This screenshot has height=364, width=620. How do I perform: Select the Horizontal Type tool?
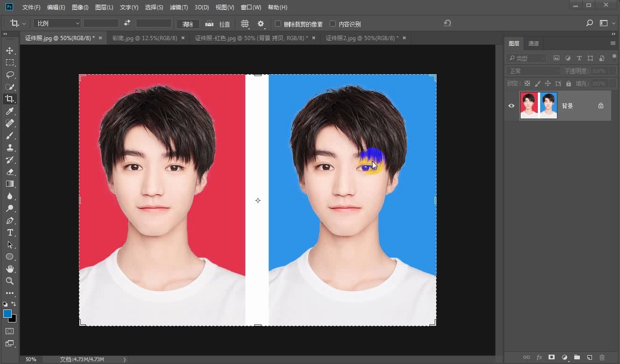click(9, 232)
